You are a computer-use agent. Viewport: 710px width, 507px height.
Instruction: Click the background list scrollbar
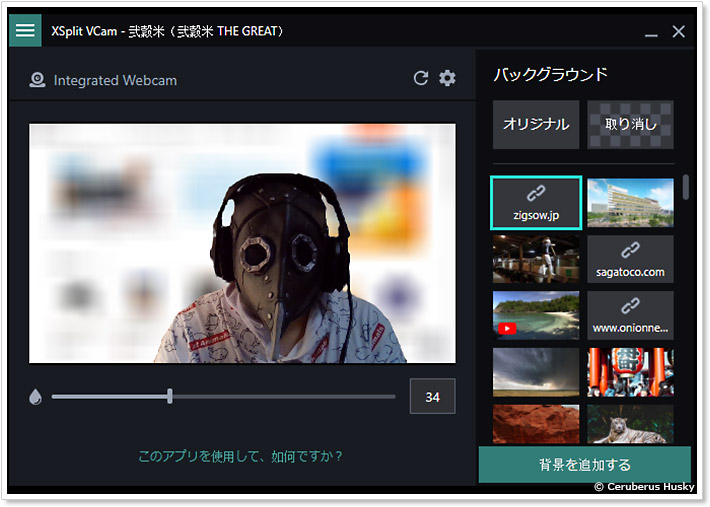coord(686,187)
